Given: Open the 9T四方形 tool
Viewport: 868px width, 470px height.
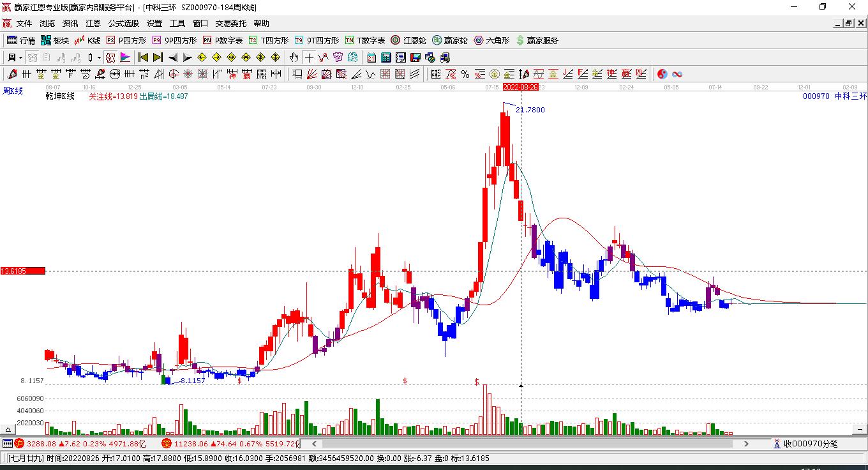Looking at the screenshot, I should [x=317, y=40].
